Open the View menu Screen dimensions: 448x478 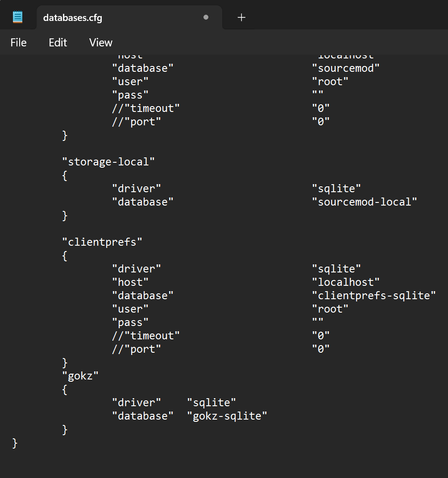click(100, 42)
